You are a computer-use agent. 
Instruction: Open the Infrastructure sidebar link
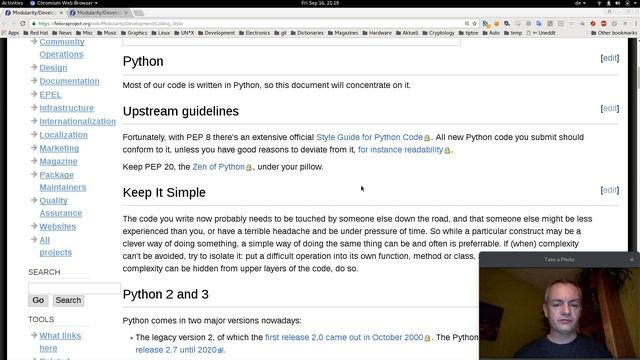point(67,108)
